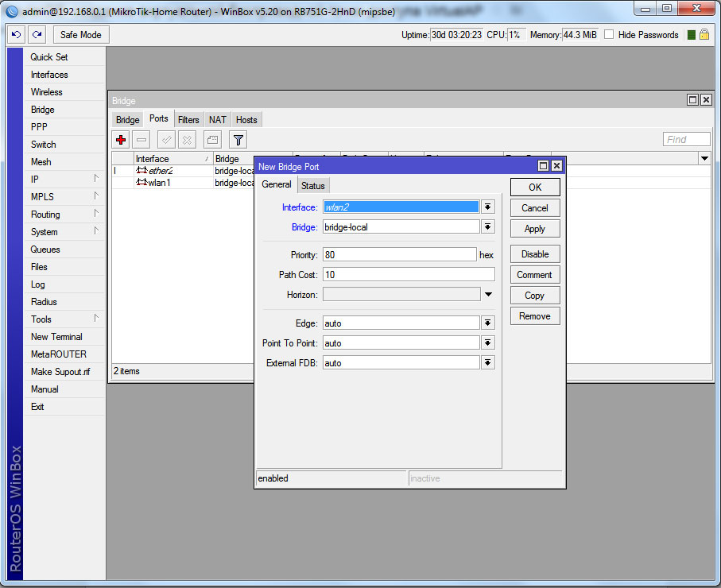Screen dimensions: 721x588
Task: Toggle Safe Mode button
Action: [x=81, y=35]
